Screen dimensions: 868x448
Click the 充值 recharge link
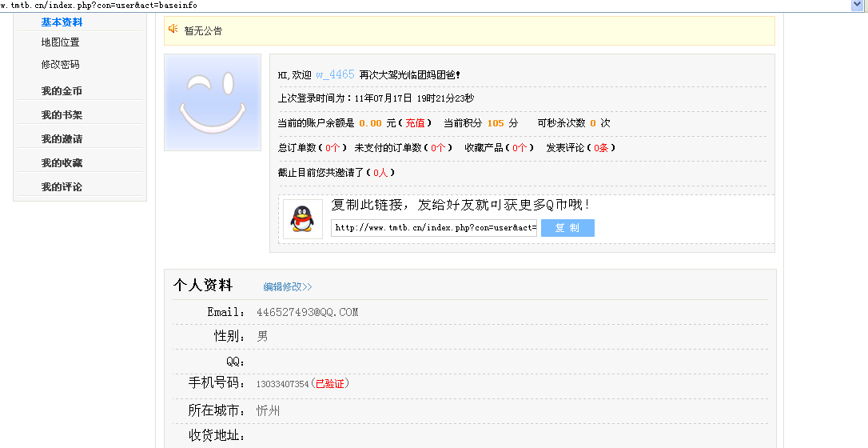coord(415,123)
